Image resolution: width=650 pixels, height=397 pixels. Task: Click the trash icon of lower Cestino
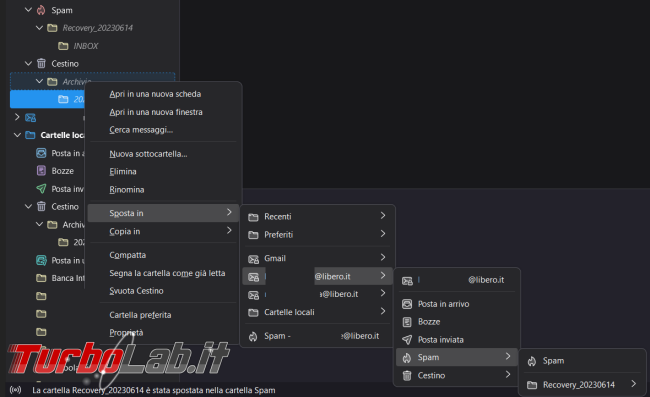[x=41, y=206]
